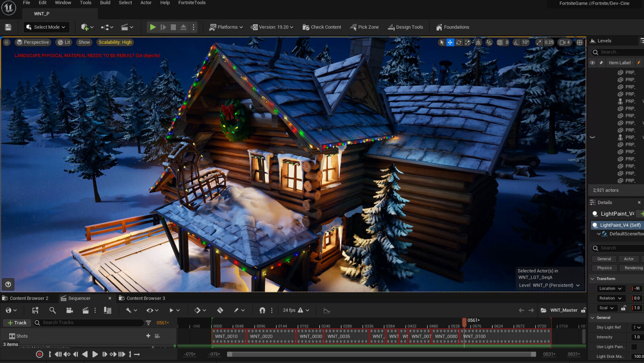
Task: Click the viewport layout maximize icon
Action: pyautogui.click(x=580, y=42)
